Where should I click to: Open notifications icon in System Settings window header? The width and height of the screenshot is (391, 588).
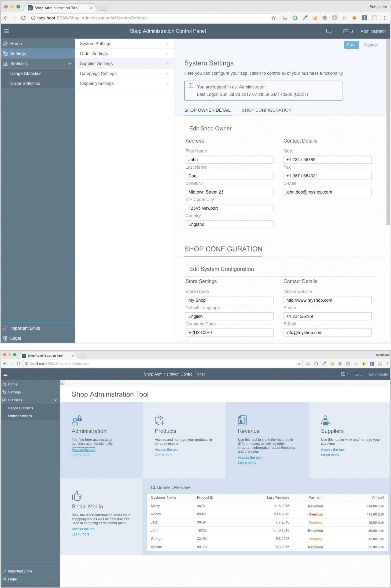[x=329, y=31]
